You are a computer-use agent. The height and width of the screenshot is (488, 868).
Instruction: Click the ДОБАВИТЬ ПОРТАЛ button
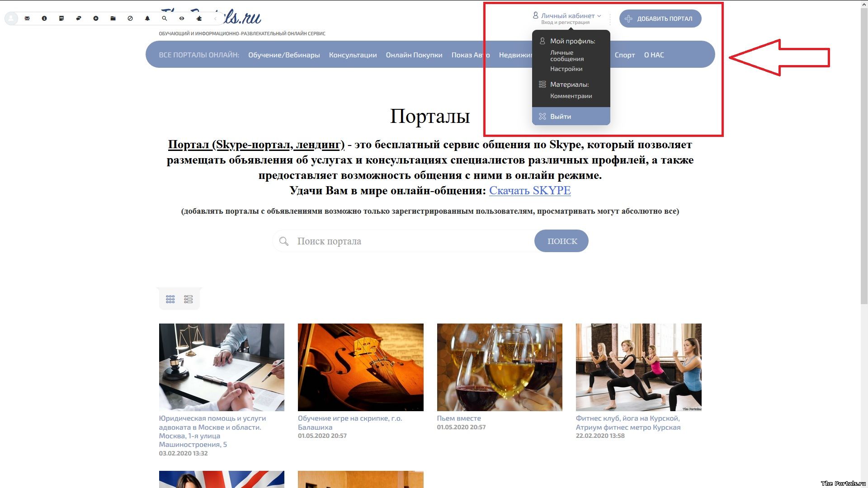pyautogui.click(x=660, y=19)
